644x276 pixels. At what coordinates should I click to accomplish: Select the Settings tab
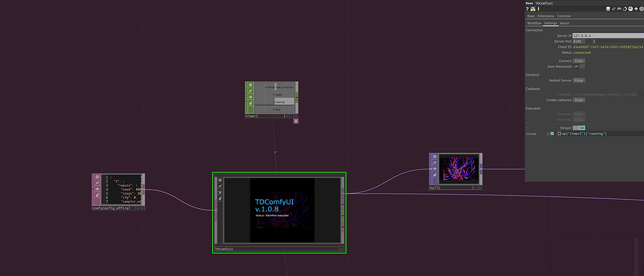(x=551, y=24)
